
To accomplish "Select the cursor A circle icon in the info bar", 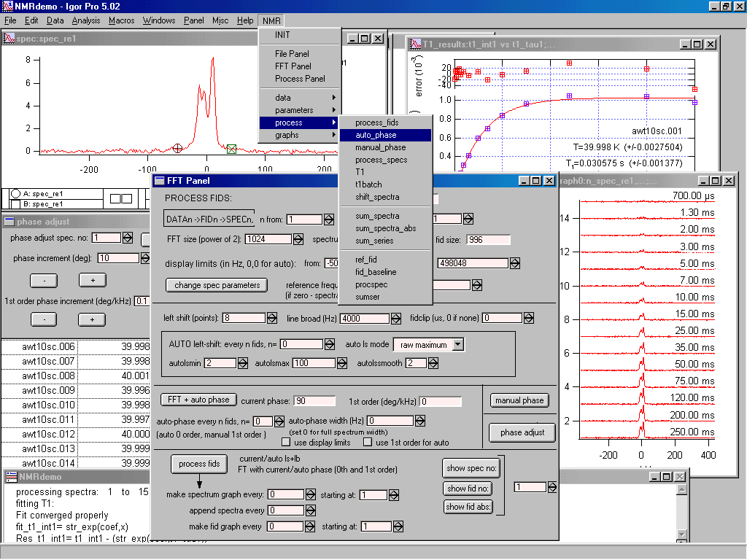I will pyautogui.click(x=16, y=194).
